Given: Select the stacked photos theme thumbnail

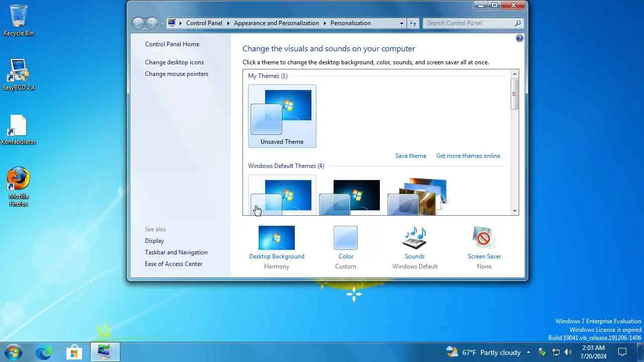Looking at the screenshot, I should click(x=418, y=196).
